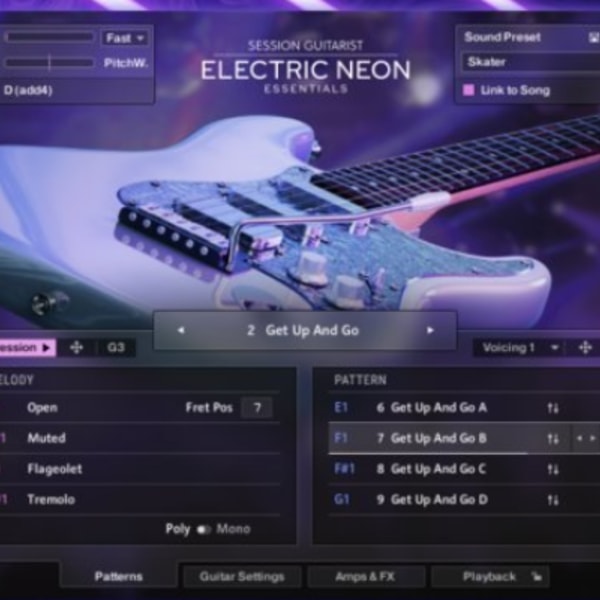This screenshot has width=600, height=600.
Task: Click the swap arrows for Get Up And Go B
Action: click(x=553, y=439)
